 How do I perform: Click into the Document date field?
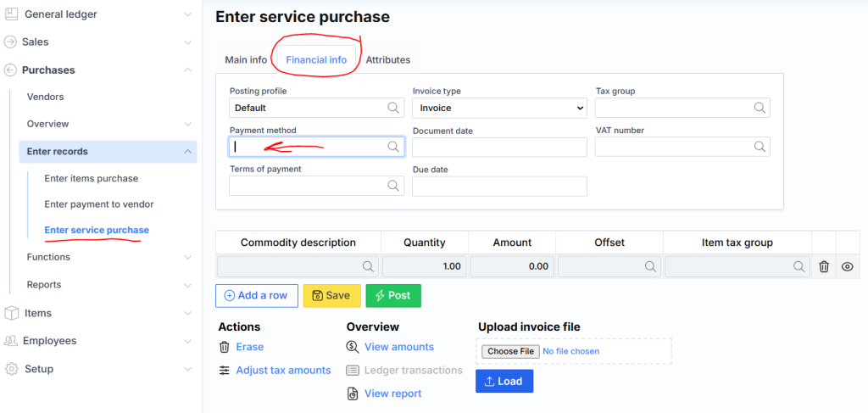pos(499,148)
